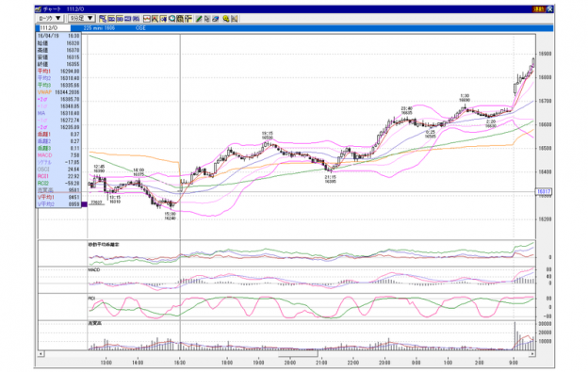588x372 pixels.
Task: Click the peak-marker chart icon beside line chart
Action: pos(155,18)
